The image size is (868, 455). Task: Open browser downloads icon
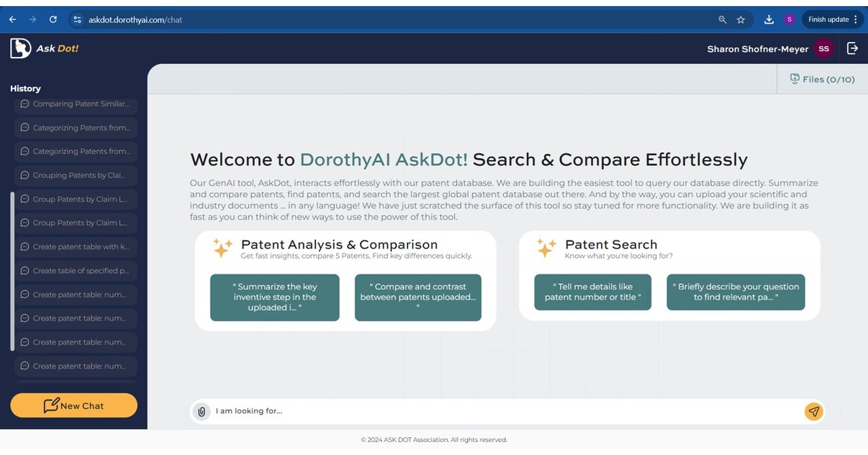769,20
